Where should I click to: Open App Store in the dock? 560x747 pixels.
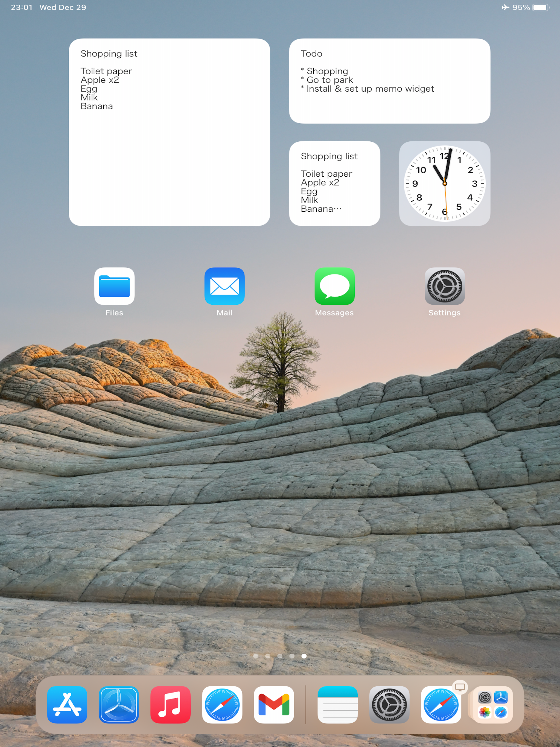pos(67,704)
